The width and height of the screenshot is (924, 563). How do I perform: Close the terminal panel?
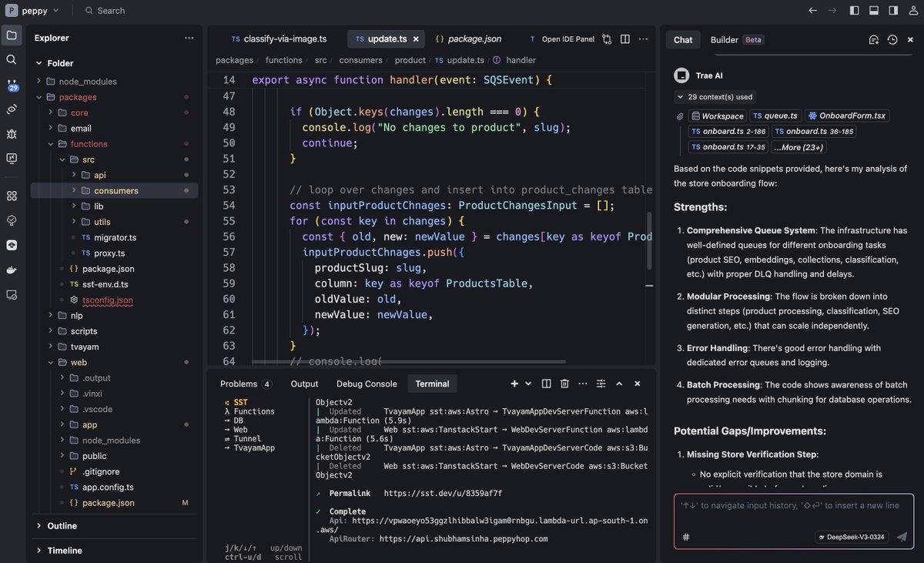coord(638,384)
